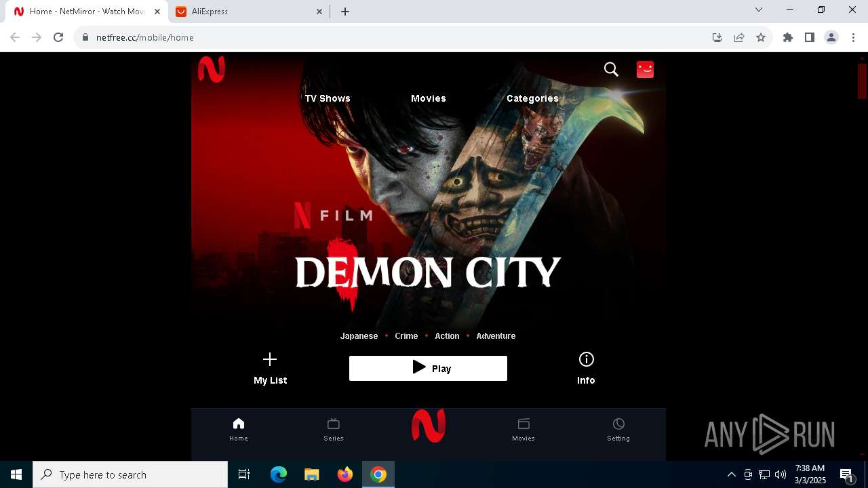Select the Action genre tag

(x=447, y=336)
